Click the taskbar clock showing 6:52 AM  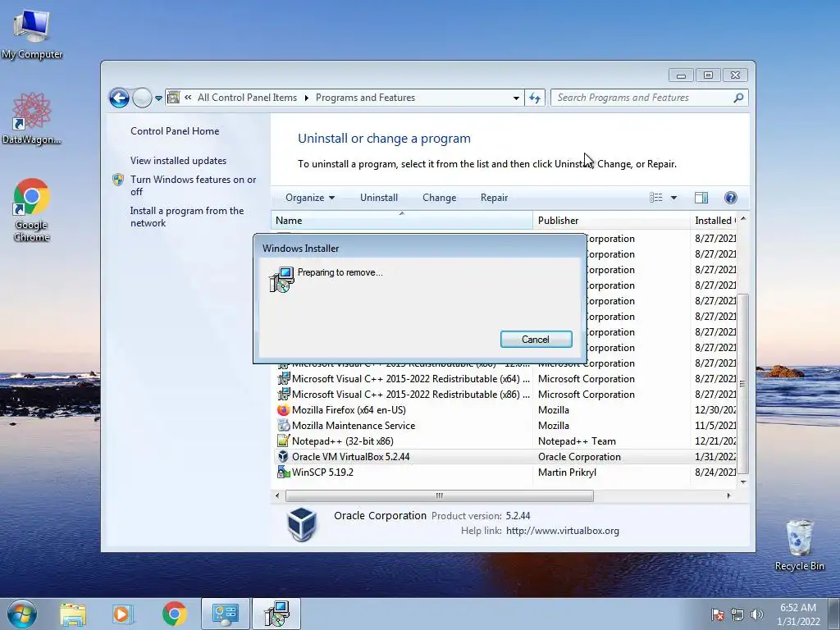point(798,614)
